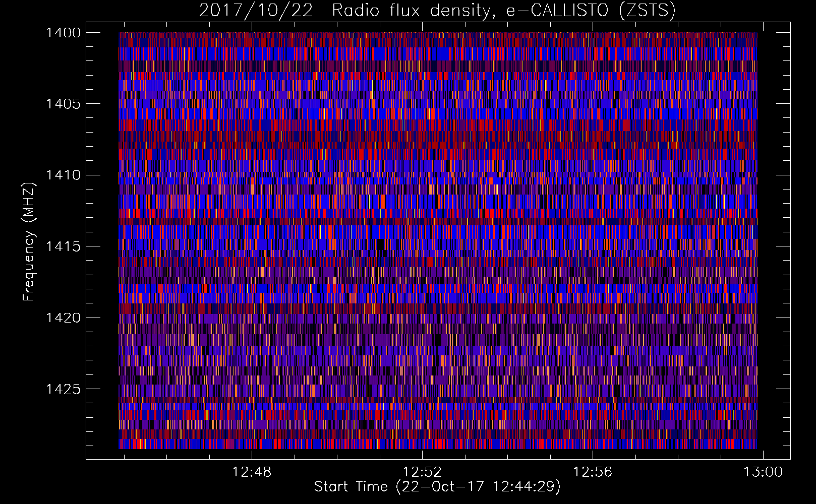Click the 'Start Time (22-Oct-17 12:44:29)' axis title

(x=437, y=487)
